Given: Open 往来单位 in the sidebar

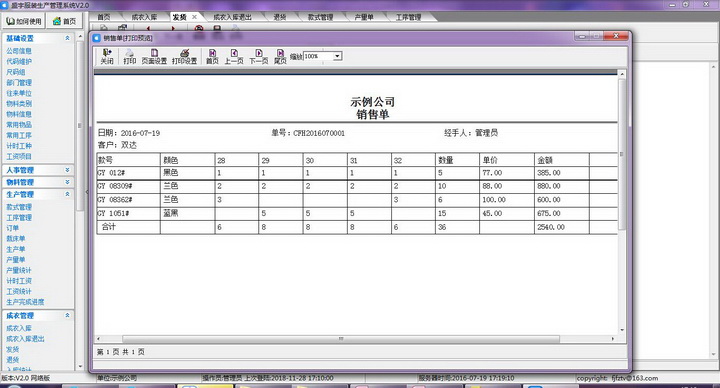Looking at the screenshot, I should (x=19, y=93).
